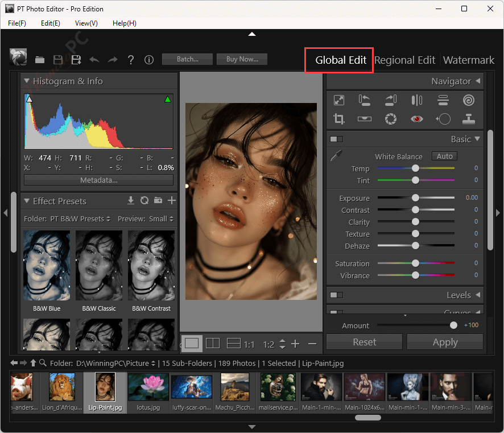Click the aperture lens tool icon
504x433 pixels.
pos(391,119)
